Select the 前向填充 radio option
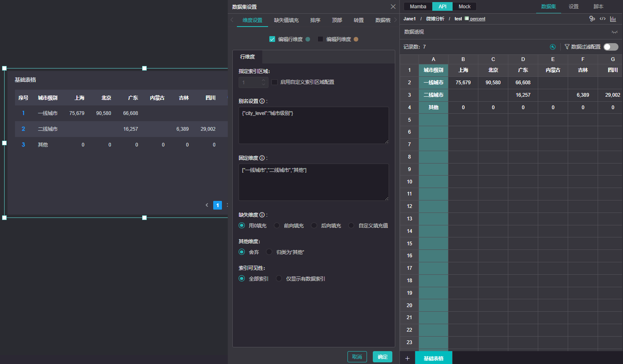This screenshot has width=623, height=364. point(277,225)
